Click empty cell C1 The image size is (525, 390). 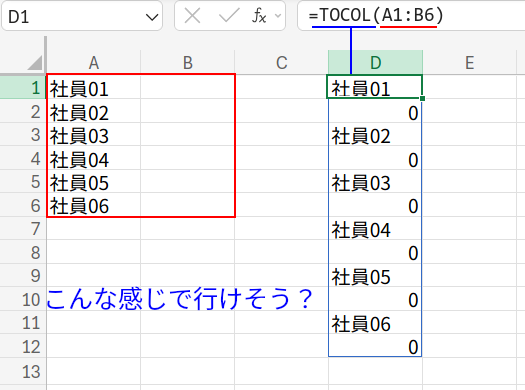(282, 87)
